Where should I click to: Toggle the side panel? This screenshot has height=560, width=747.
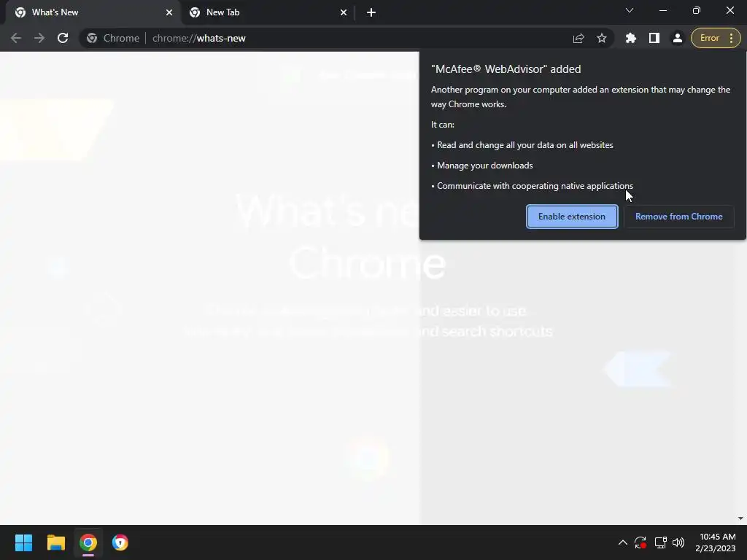[654, 38]
